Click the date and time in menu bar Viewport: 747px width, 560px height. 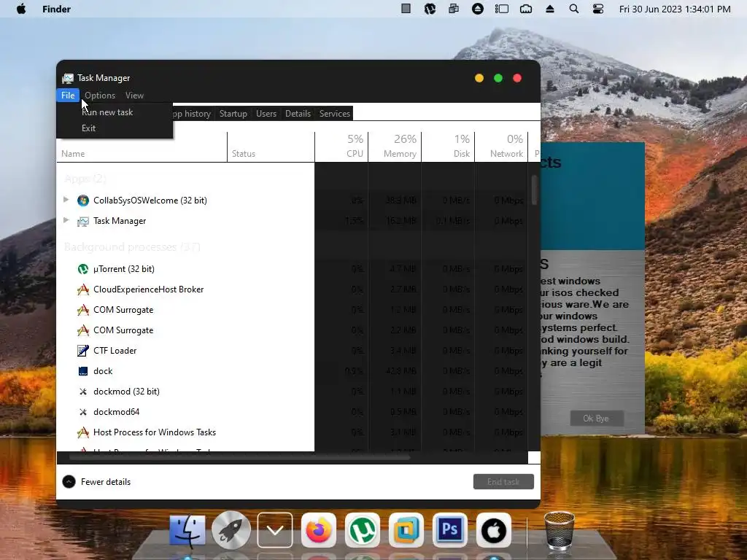coord(675,9)
